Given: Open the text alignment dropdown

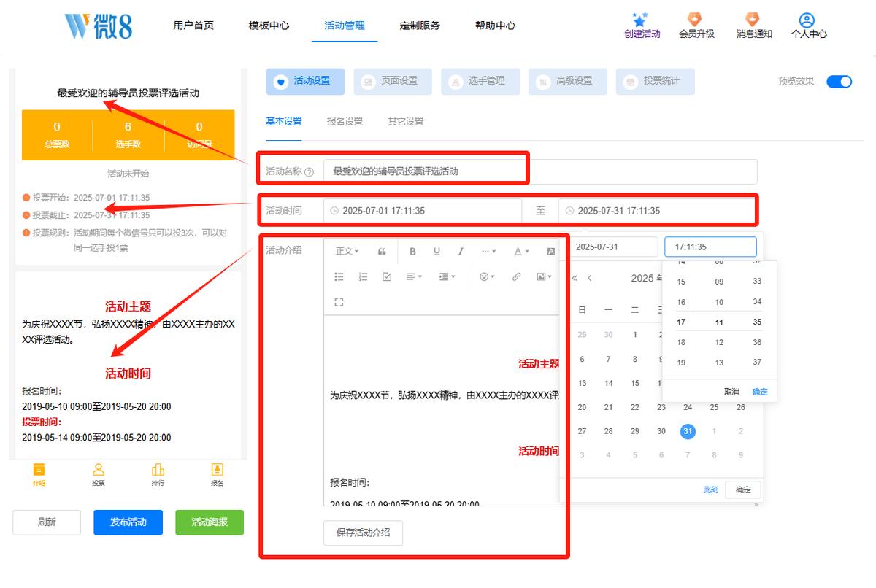Looking at the screenshot, I should [415, 276].
